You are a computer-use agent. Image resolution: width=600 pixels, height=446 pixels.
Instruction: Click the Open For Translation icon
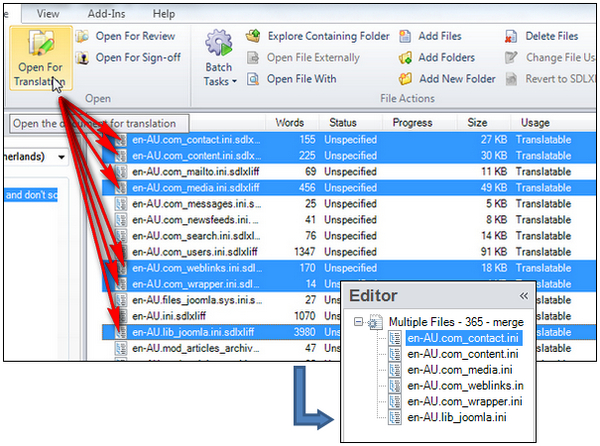[41, 46]
